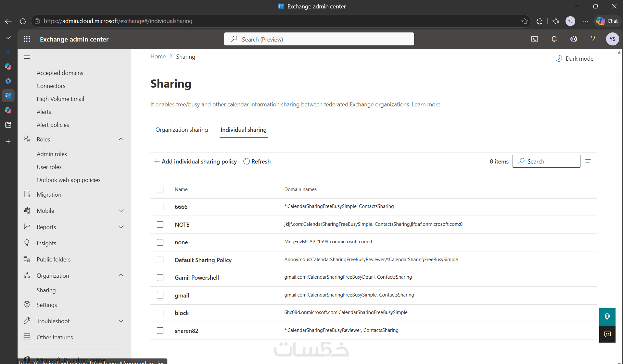Open the search icon in browser sidebar
Image resolution: width=623 pixels, height=364 pixels.
coord(8,52)
